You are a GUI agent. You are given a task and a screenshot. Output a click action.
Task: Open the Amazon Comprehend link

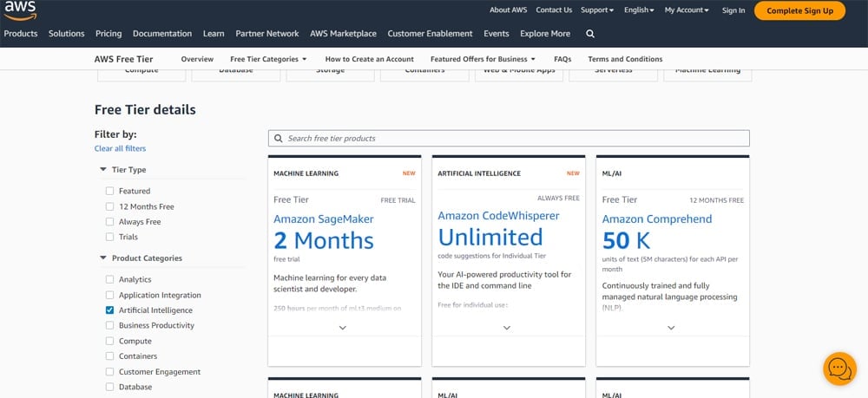657,219
